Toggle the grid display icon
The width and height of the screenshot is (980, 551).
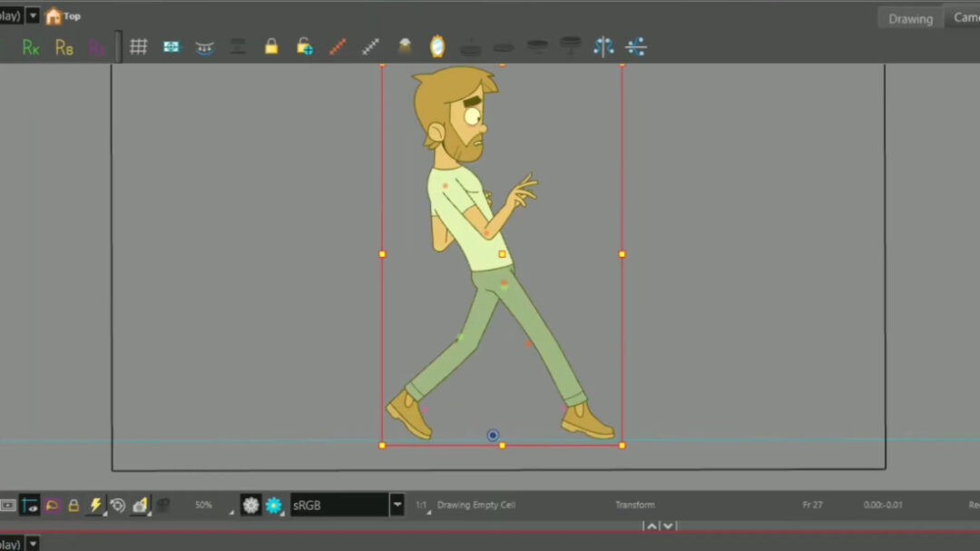139,46
